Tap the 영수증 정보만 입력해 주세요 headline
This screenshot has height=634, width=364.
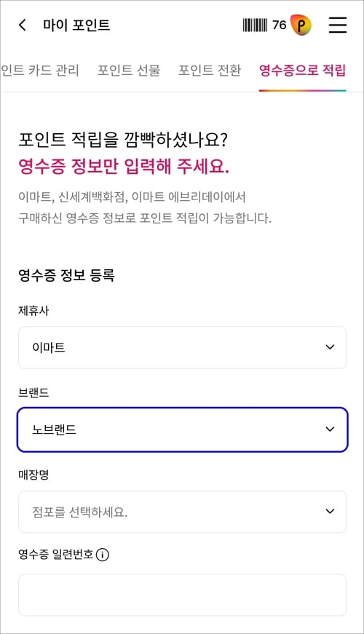pyautogui.click(x=124, y=166)
